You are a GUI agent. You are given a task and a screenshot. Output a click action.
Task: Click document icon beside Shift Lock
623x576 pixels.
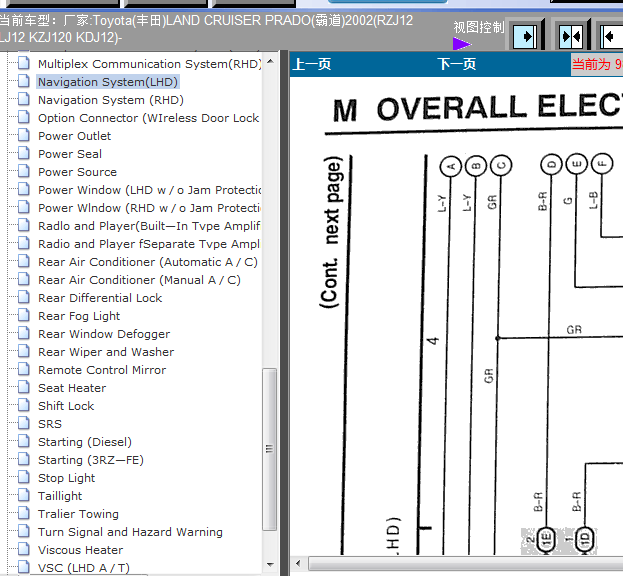pyautogui.click(x=24, y=405)
